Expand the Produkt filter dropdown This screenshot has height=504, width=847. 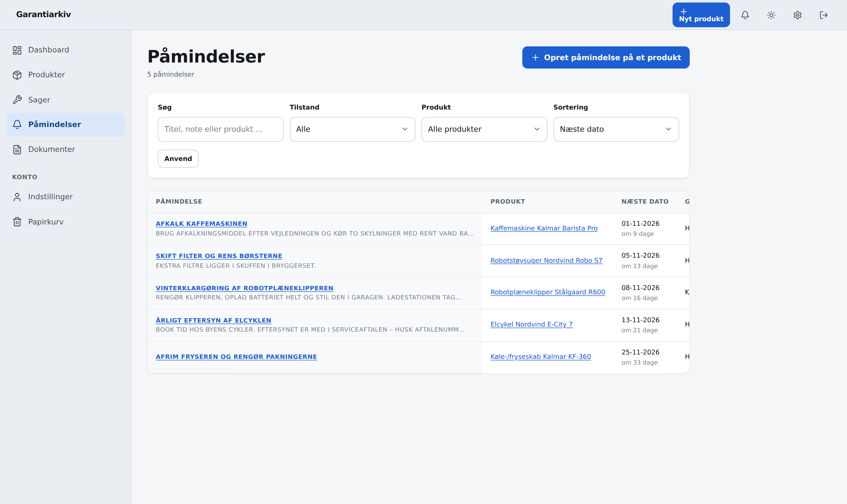tap(484, 129)
